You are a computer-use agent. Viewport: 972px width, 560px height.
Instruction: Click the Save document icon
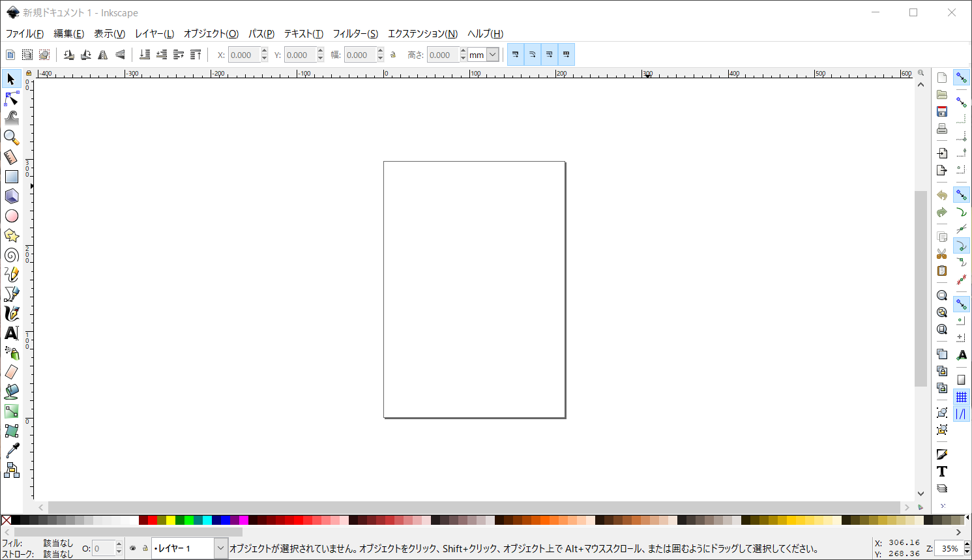pos(941,111)
